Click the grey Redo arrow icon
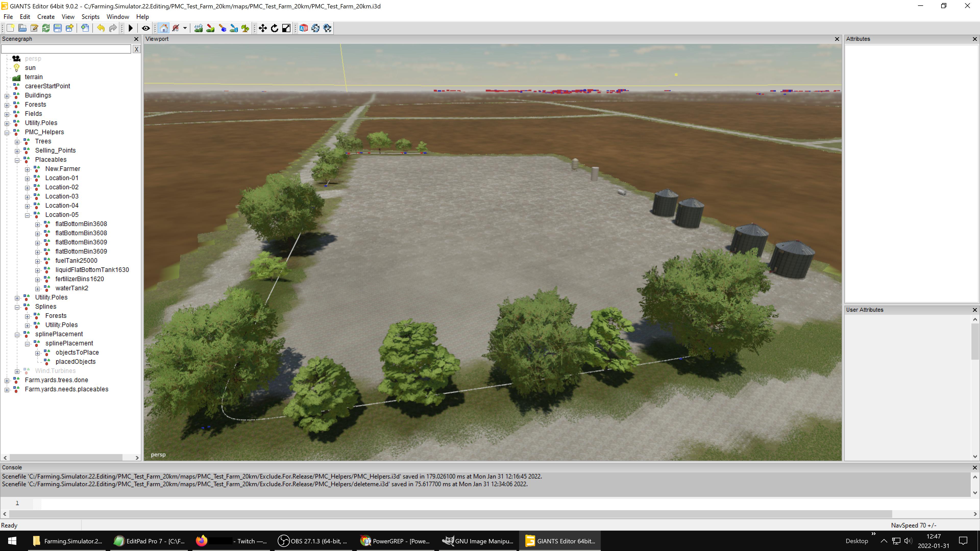Image resolution: width=980 pixels, height=551 pixels. tap(113, 28)
